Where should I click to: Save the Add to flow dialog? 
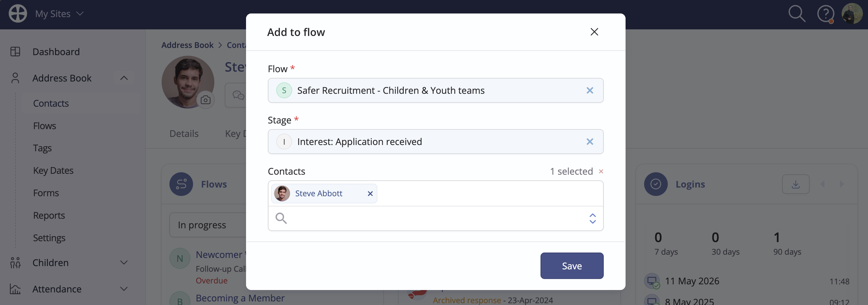point(572,266)
